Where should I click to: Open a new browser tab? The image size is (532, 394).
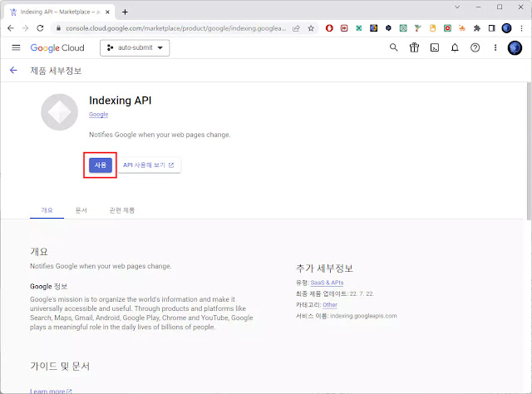[x=125, y=12]
